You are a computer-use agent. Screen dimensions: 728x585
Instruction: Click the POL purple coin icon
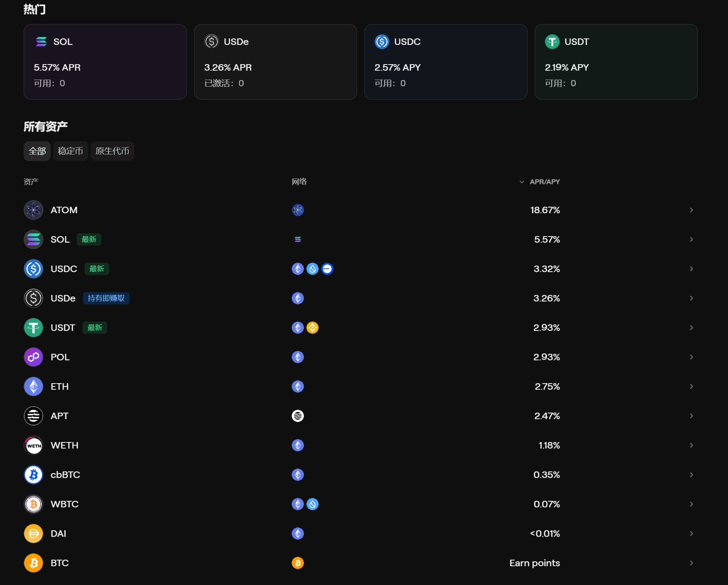[33, 357]
